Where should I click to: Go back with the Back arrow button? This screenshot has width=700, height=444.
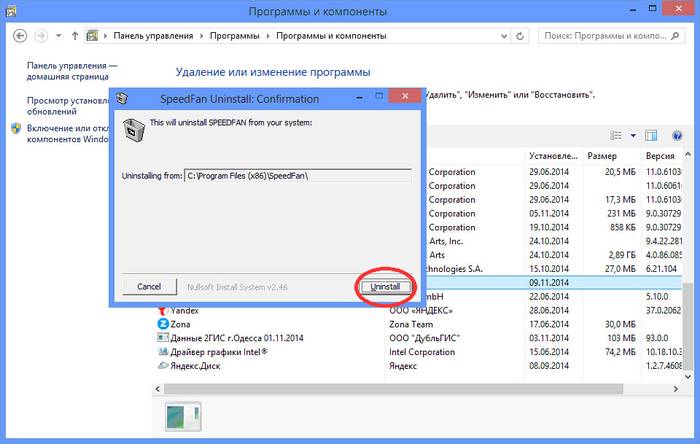pyautogui.click(x=20, y=36)
